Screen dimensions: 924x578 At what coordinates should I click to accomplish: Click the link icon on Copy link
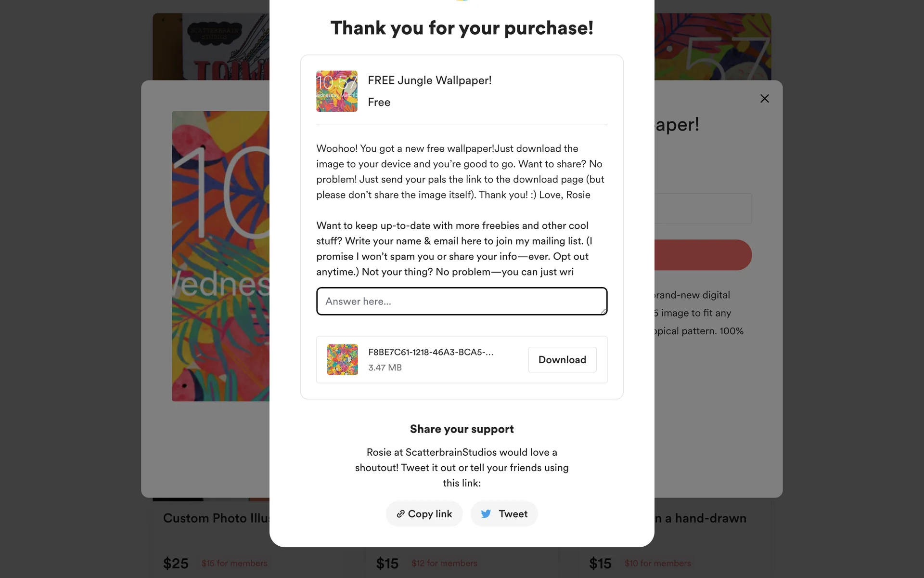(x=400, y=514)
